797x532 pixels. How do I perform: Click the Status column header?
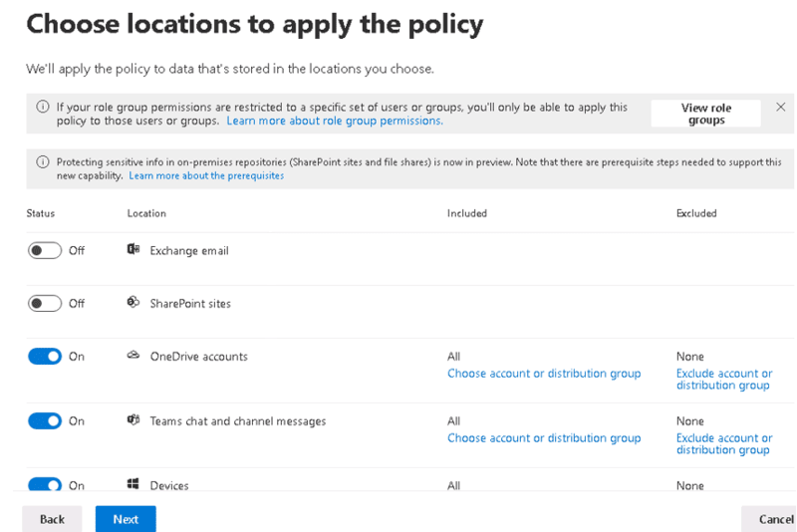[x=41, y=213]
